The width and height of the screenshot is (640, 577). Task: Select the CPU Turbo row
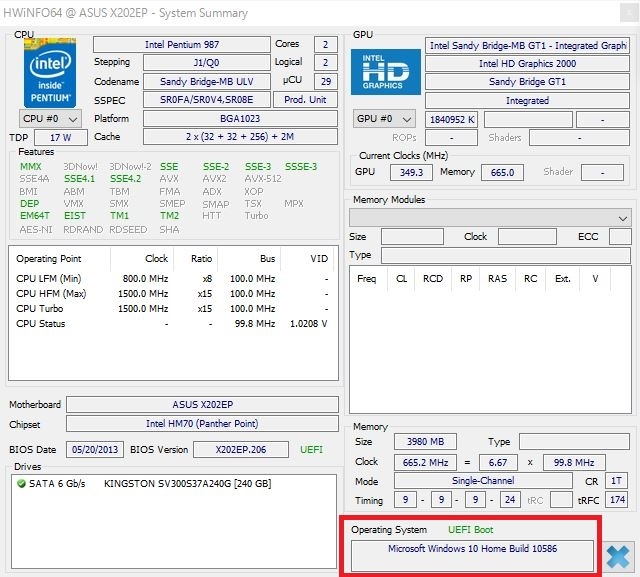(x=173, y=309)
